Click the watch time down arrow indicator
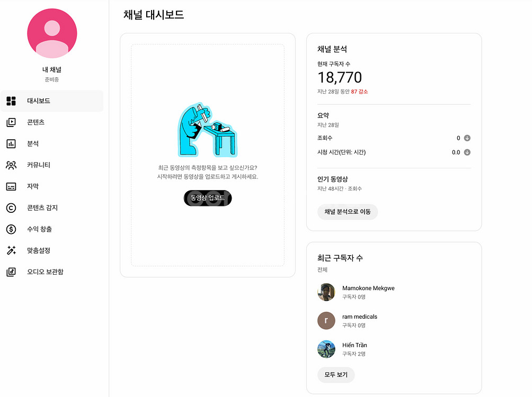The width and height of the screenshot is (532, 397). [467, 152]
